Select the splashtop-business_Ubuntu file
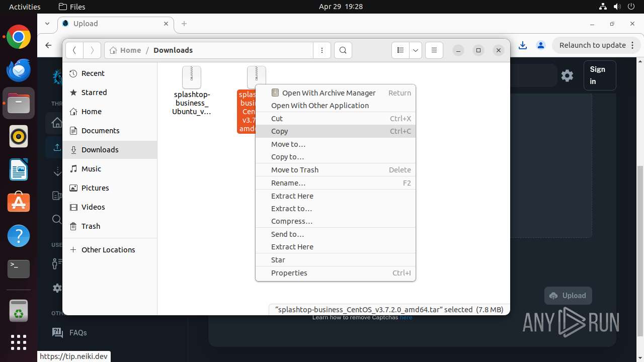 pos(191,91)
